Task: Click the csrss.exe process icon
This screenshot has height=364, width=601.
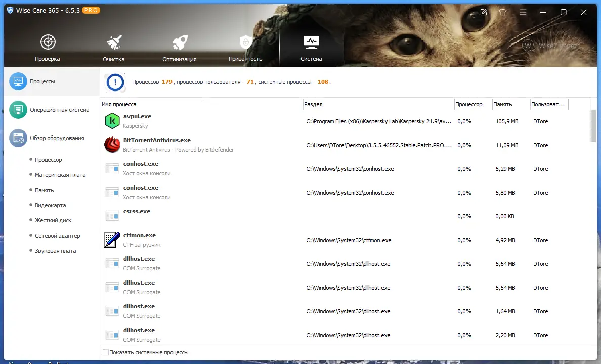Action: pos(112,216)
